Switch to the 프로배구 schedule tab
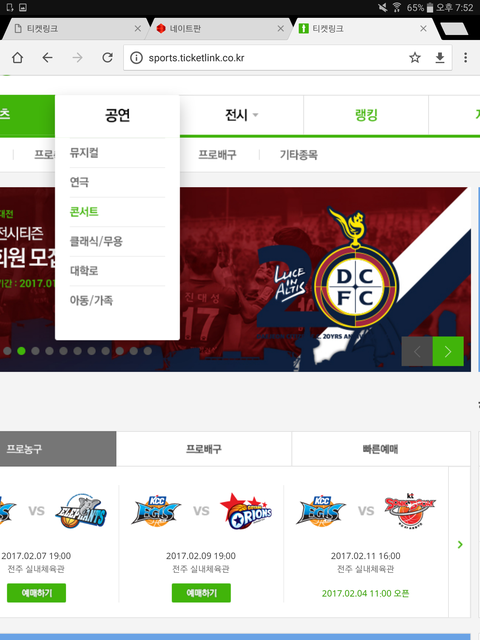 [x=204, y=449]
